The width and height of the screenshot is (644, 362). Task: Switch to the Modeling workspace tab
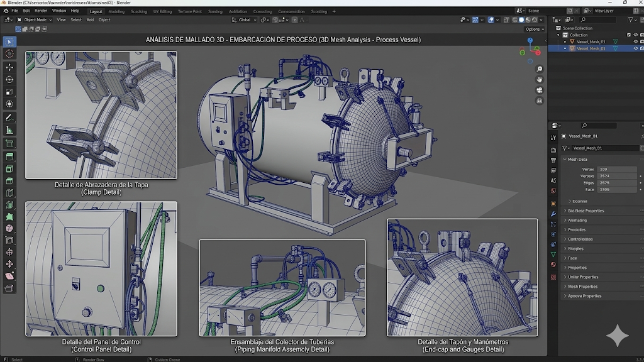(116, 11)
